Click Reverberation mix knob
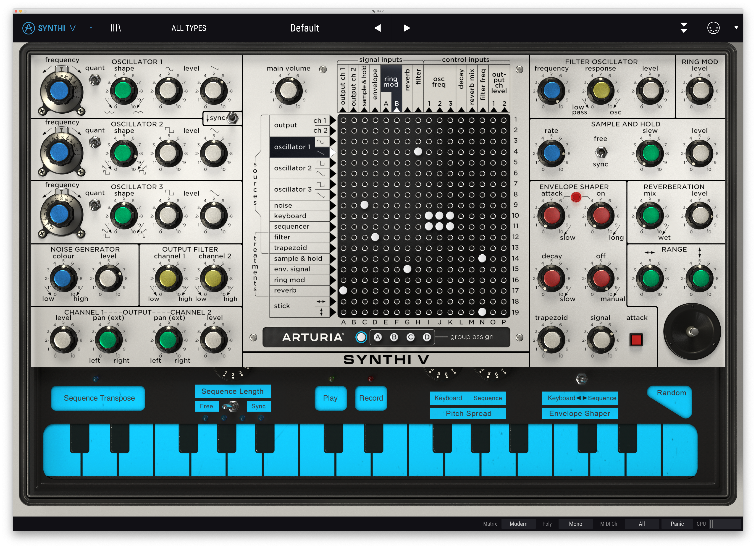756x548 pixels. point(650,216)
